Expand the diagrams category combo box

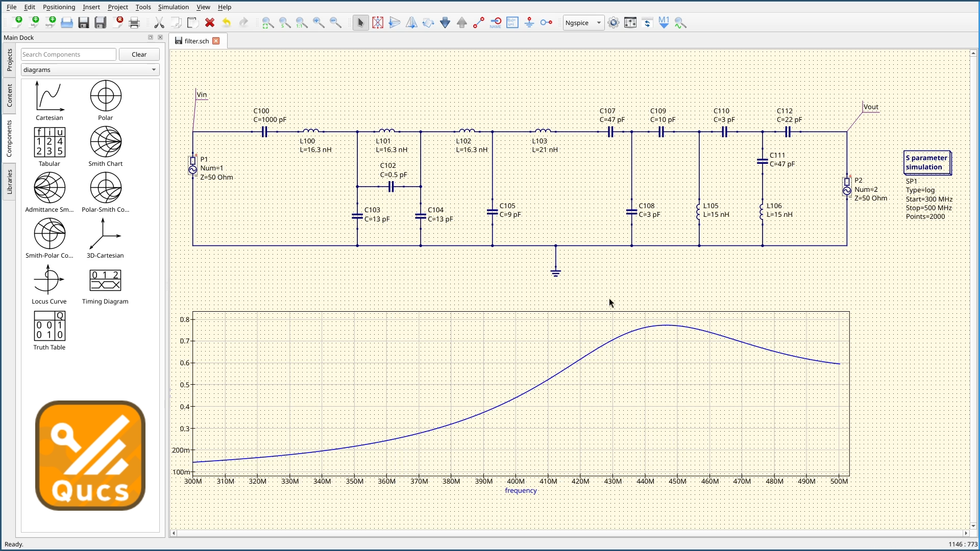pyautogui.click(x=90, y=70)
